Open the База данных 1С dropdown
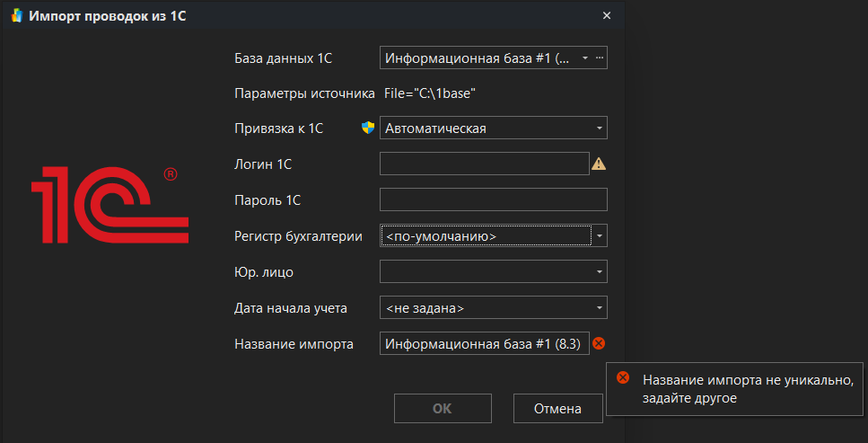 585,58
